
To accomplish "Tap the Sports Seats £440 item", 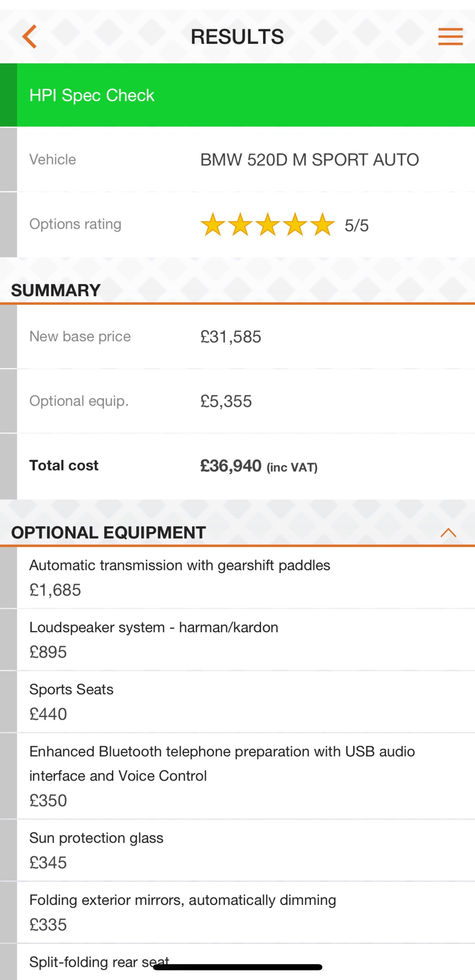I will pos(237,702).
